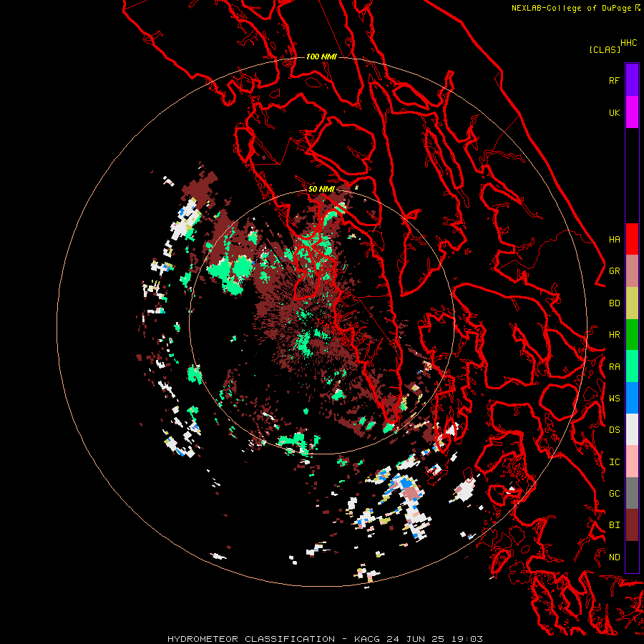644x644 pixels.
Task: Click the RA legend label
Action: [614, 367]
